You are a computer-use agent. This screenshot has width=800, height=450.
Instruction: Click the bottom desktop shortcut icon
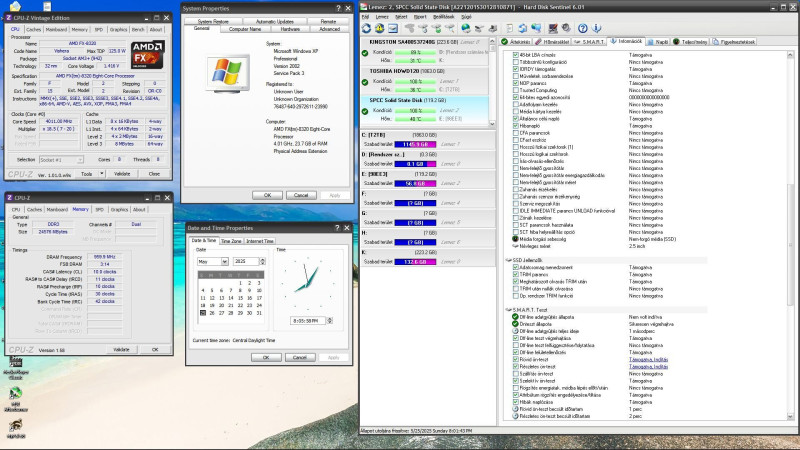[x=16, y=426]
